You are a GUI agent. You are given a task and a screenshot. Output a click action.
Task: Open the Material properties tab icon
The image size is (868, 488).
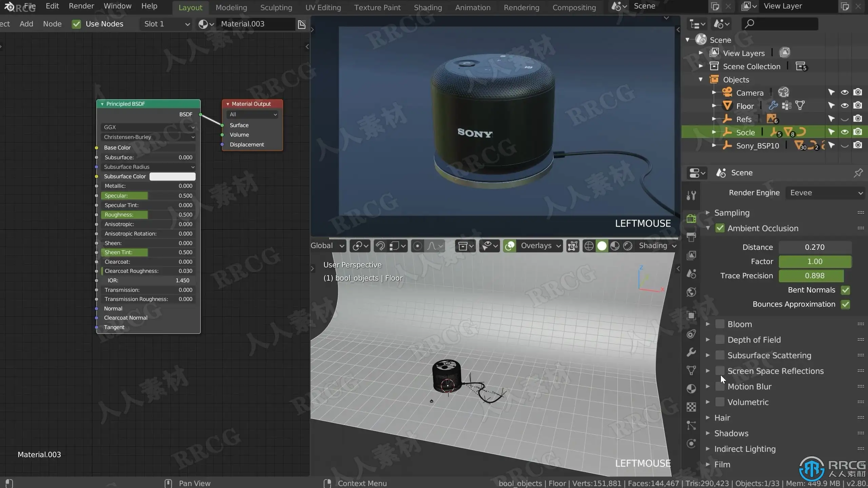click(x=691, y=388)
